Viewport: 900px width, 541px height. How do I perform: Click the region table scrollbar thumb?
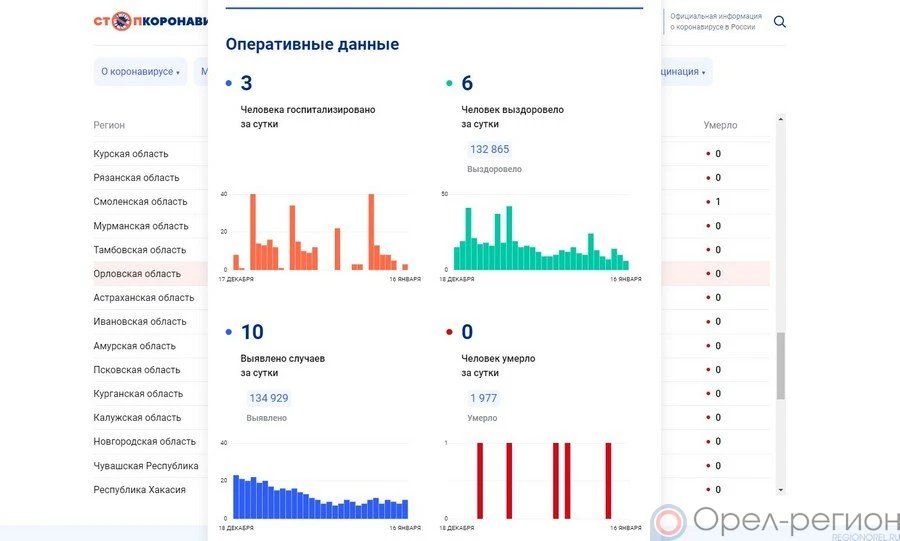781,365
